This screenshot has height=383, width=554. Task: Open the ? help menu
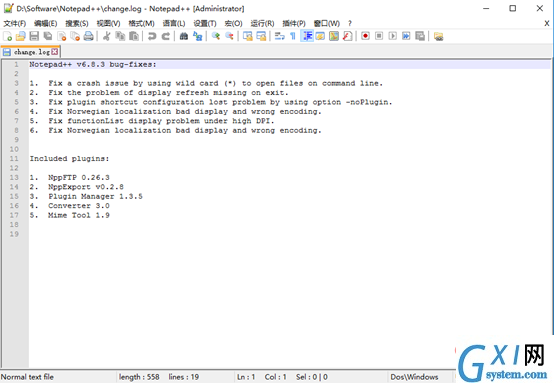coord(350,23)
